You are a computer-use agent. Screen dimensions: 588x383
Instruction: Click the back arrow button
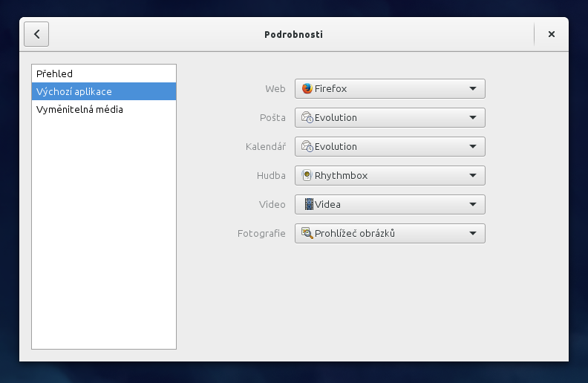tap(36, 34)
